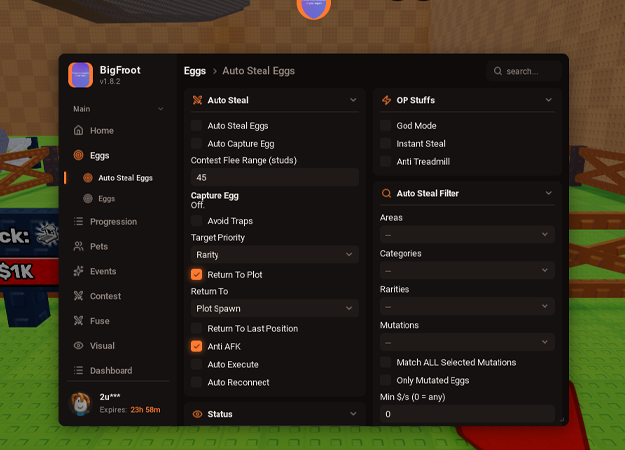This screenshot has width=625, height=450.
Task: Open the Contest menu item
Action: [118, 296]
